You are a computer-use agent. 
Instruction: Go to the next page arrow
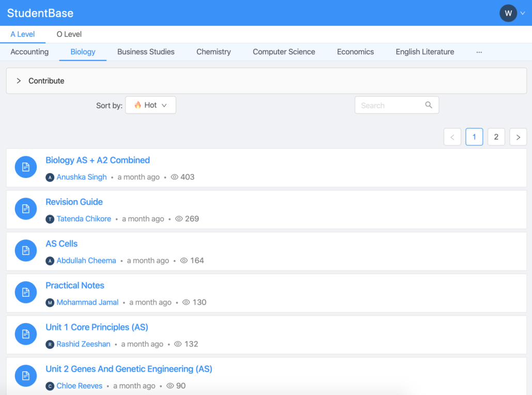click(518, 137)
